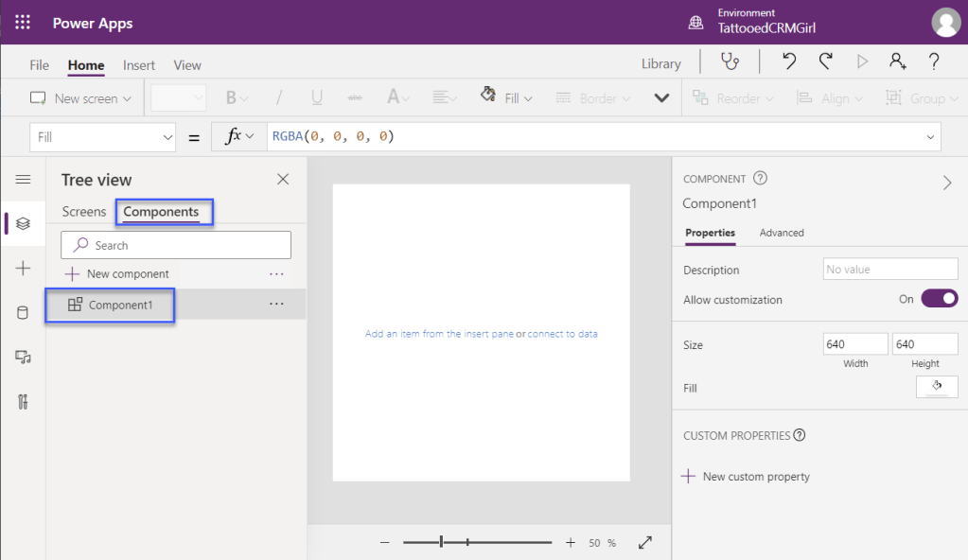The width and height of the screenshot is (968, 560).
Task: Click the App checker stethoscope icon
Action: coord(730,62)
